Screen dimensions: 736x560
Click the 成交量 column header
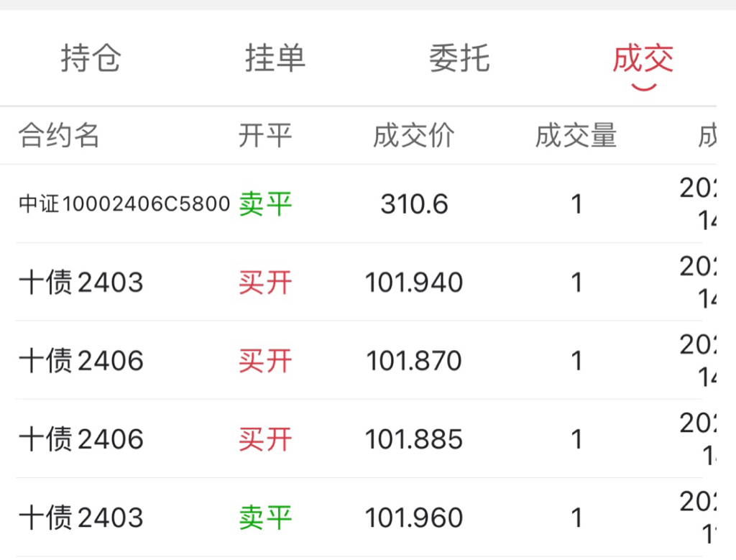point(576,135)
